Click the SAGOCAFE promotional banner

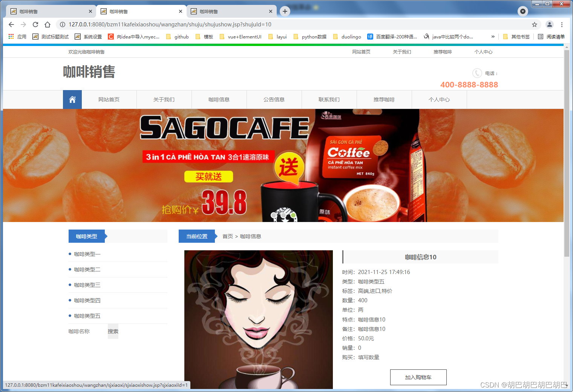pos(283,165)
